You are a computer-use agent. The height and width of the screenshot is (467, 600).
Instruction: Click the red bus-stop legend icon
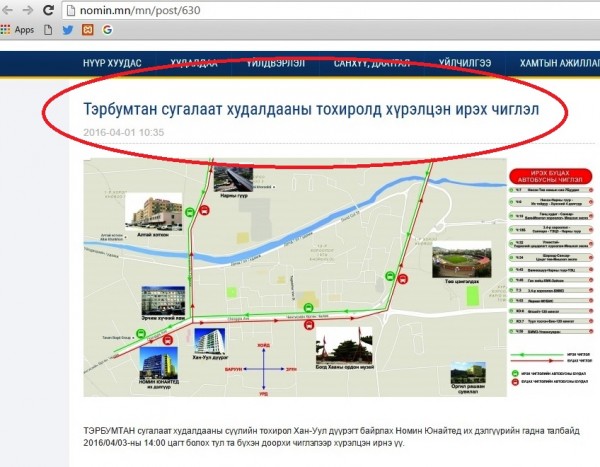pyautogui.click(x=515, y=382)
